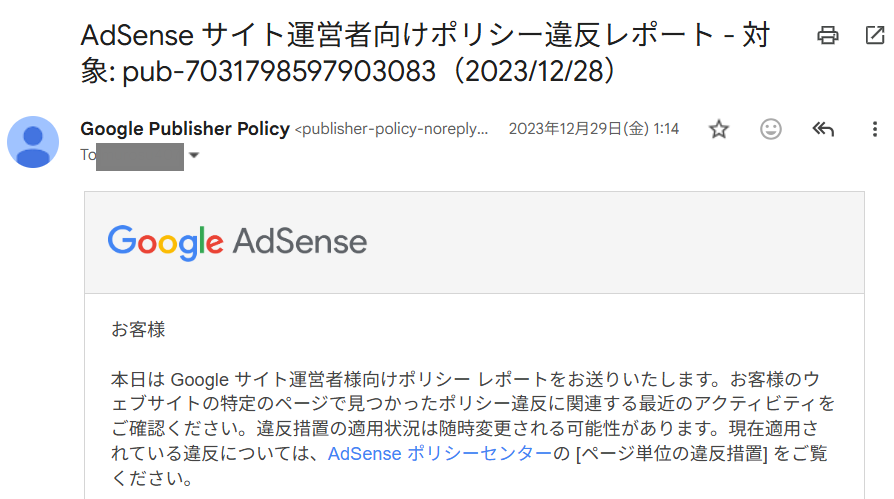
Task: Click the body paragraph beginning with 本日は
Action: click(470, 380)
